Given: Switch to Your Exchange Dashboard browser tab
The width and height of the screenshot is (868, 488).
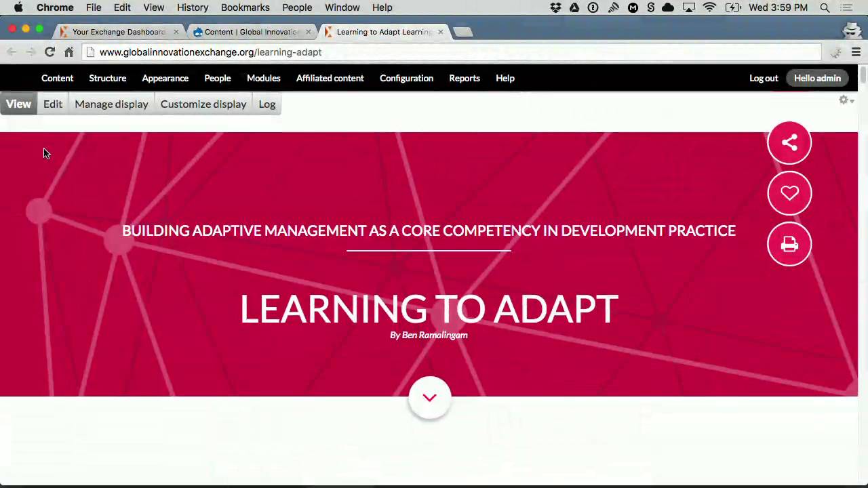Looking at the screenshot, I should click(x=118, y=32).
